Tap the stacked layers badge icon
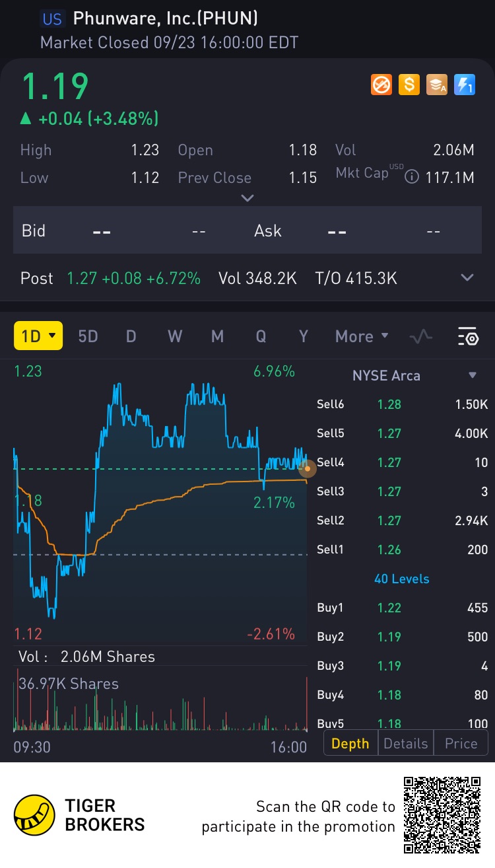Image resolution: width=495 pixels, height=868 pixels. (437, 85)
